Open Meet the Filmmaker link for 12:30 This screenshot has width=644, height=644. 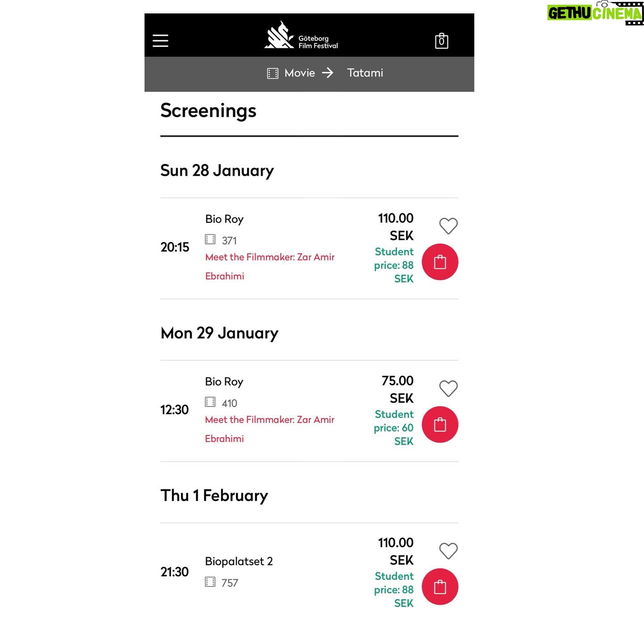270,429
